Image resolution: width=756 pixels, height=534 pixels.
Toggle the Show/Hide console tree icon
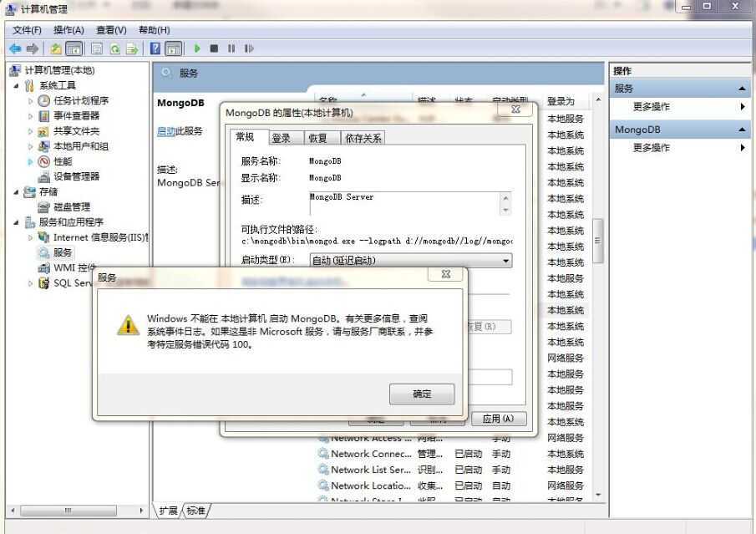pos(74,48)
